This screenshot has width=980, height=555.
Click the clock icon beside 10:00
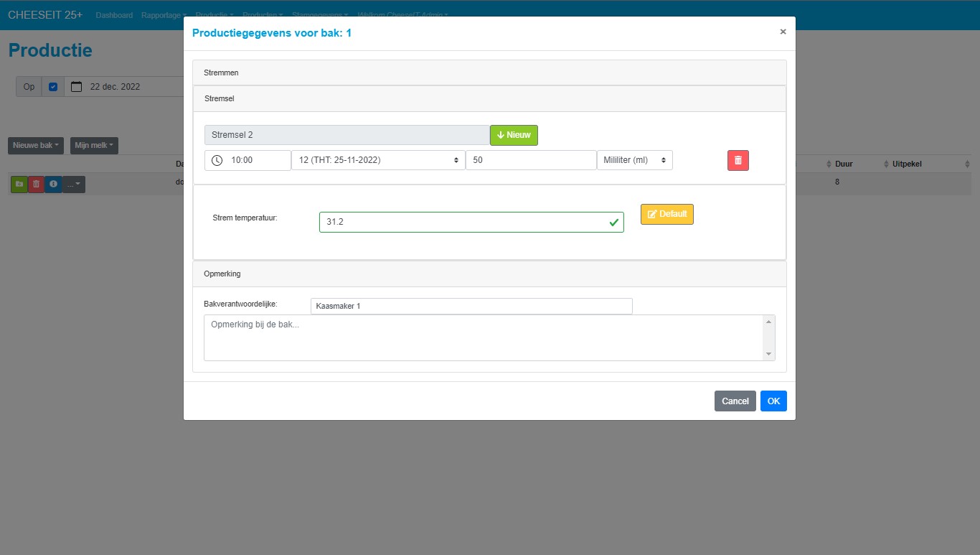pos(217,161)
